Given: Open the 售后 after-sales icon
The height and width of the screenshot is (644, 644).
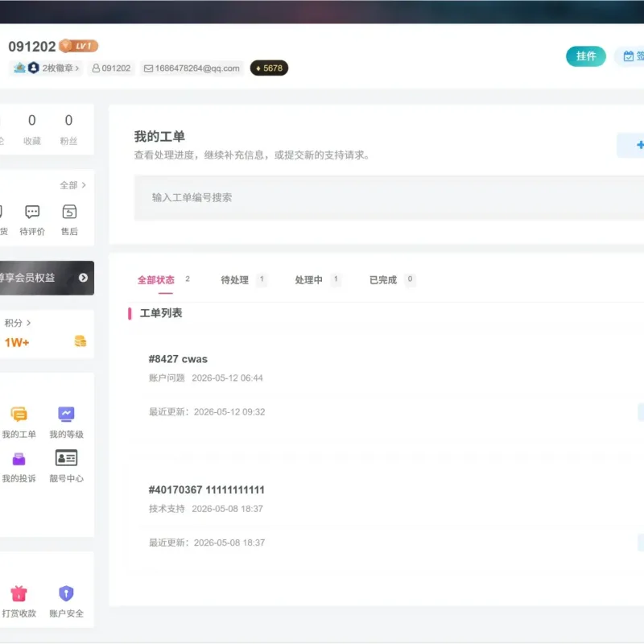Looking at the screenshot, I should point(69,220).
